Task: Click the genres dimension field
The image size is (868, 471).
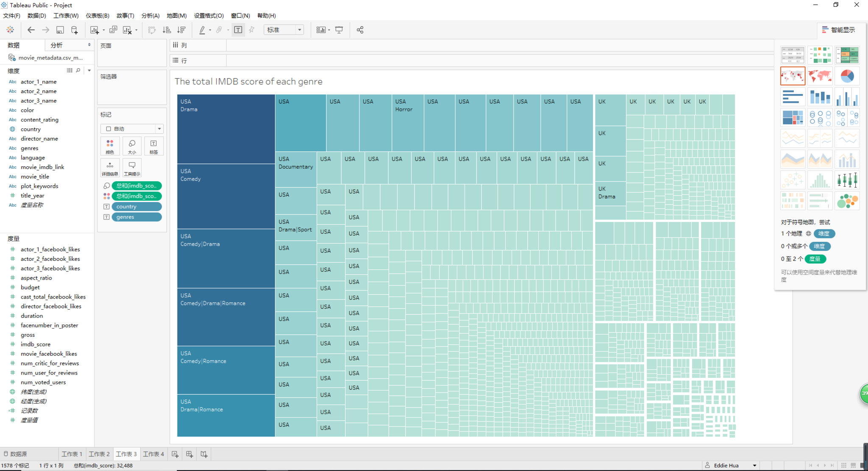Action: point(29,148)
